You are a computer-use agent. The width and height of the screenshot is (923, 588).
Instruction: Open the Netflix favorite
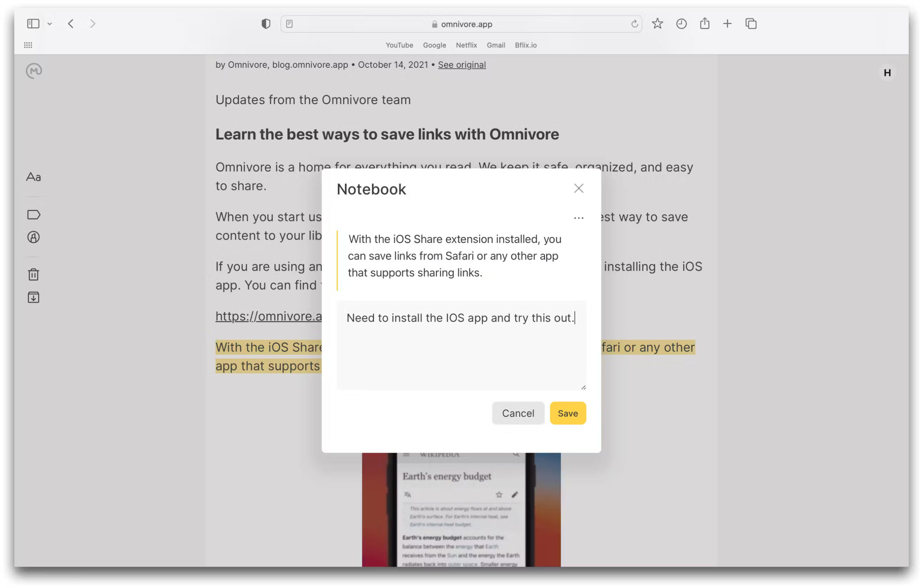tap(467, 45)
